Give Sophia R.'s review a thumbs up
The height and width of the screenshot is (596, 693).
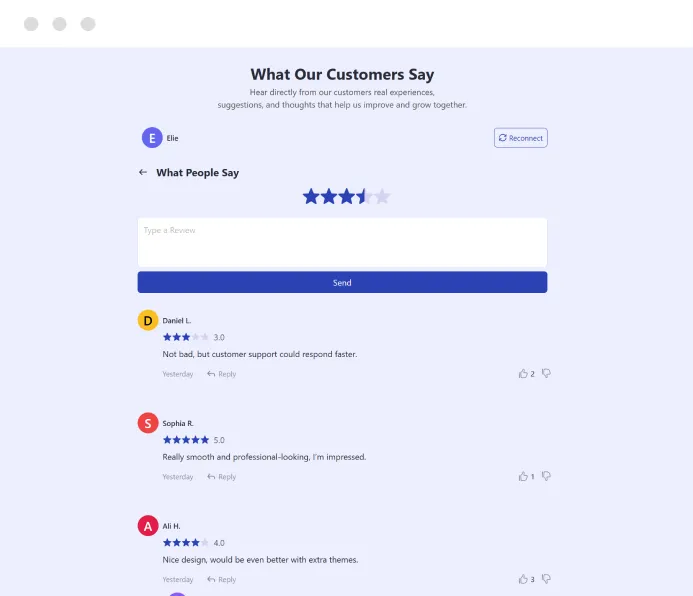tap(523, 477)
